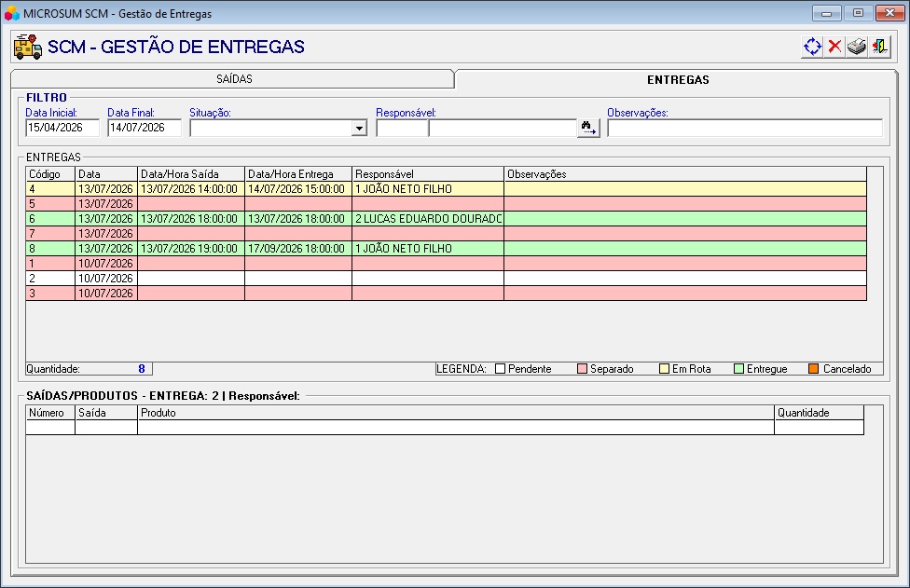The image size is (910, 588).
Task: Click the '2 LUCAS EDUARDO DOURADO' responsible cell
Action: coord(428,219)
